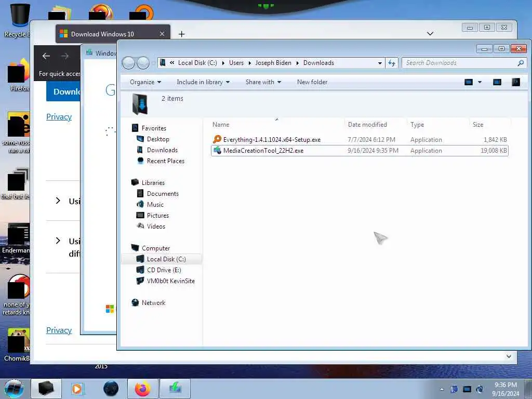Sort files by the Date modified column
This screenshot has height=399, width=532.
pos(367,125)
